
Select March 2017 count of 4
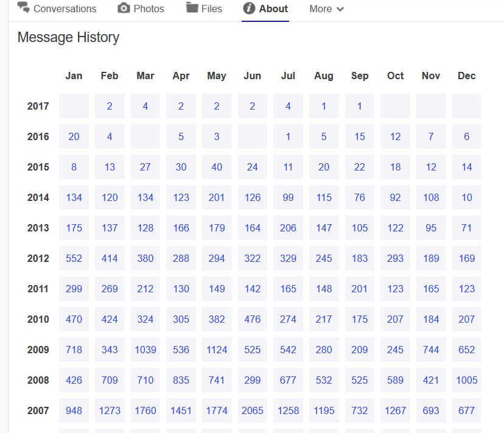tap(145, 106)
